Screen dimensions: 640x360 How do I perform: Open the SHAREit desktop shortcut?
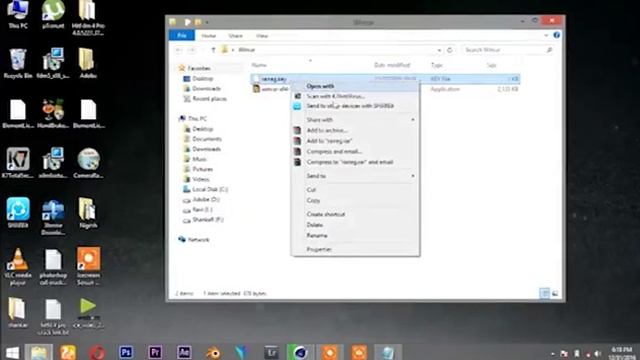[18, 212]
